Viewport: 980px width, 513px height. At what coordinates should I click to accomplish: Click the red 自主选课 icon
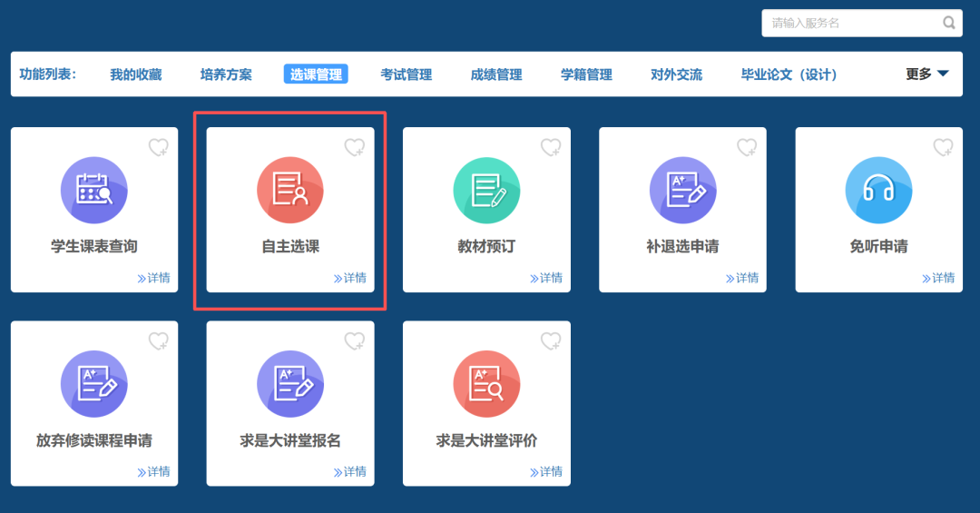tap(290, 190)
